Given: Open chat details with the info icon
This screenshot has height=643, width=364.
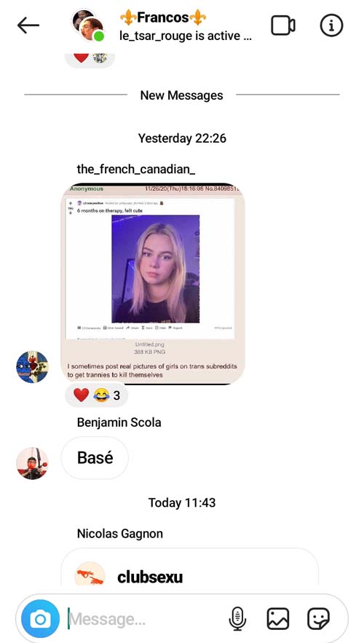Looking at the screenshot, I should [331, 25].
